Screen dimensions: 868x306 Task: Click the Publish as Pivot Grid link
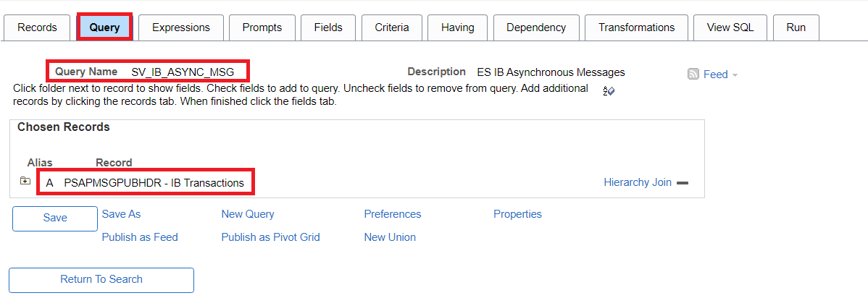click(270, 237)
